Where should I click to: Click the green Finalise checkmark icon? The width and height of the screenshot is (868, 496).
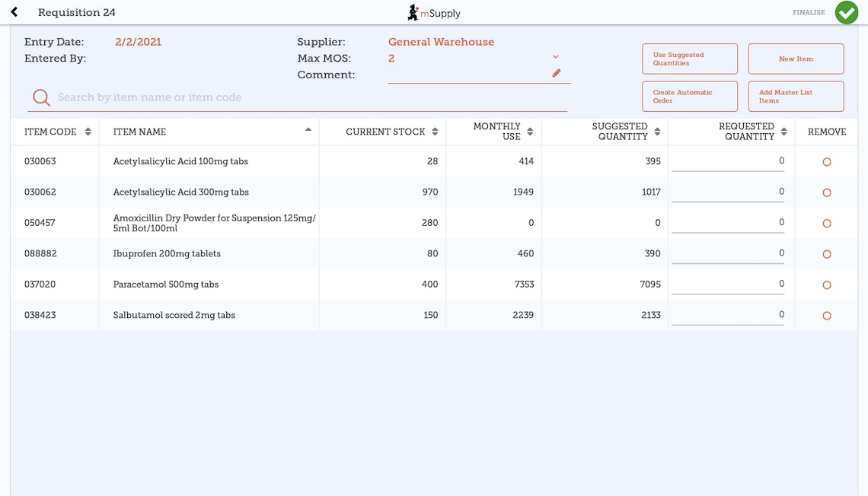[x=846, y=12]
